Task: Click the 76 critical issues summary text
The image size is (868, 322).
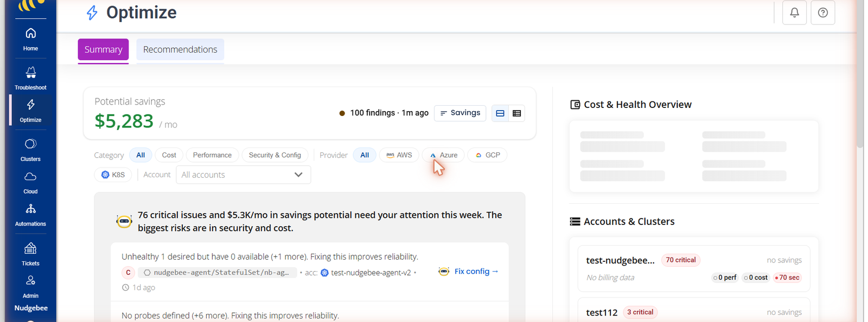Action: tap(320, 221)
